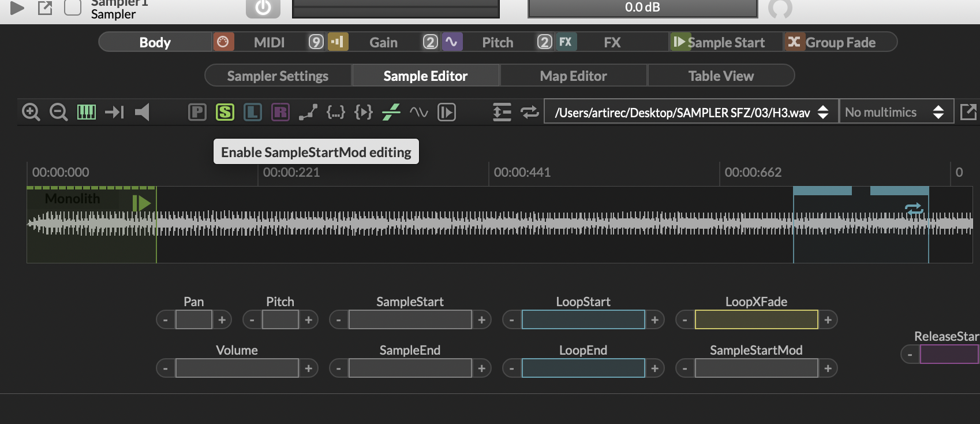Open the H3.wav sample file dropdown
Image resolution: width=980 pixels, height=424 pixels.
[x=691, y=112]
